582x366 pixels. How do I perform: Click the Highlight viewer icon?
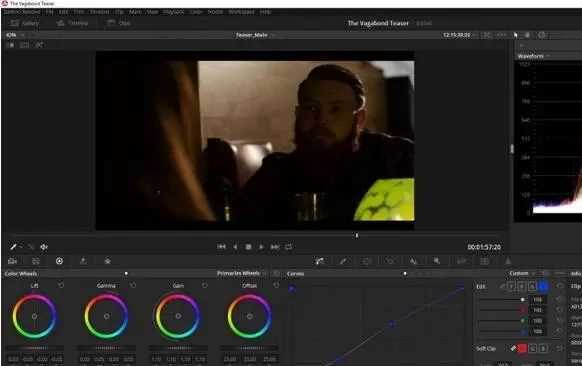[x=39, y=45]
